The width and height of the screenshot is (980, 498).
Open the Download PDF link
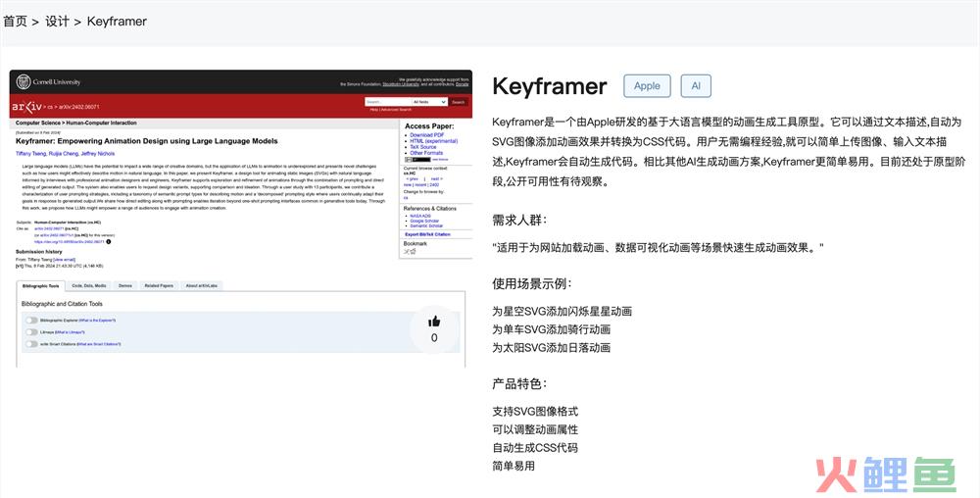coord(427,135)
